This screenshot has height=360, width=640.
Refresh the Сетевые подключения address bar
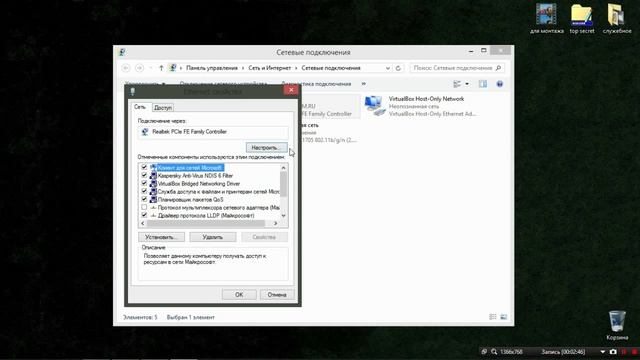398,68
